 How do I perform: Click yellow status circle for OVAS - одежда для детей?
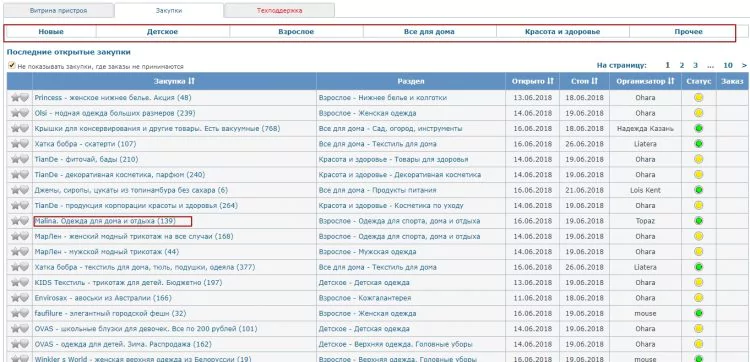click(x=698, y=344)
